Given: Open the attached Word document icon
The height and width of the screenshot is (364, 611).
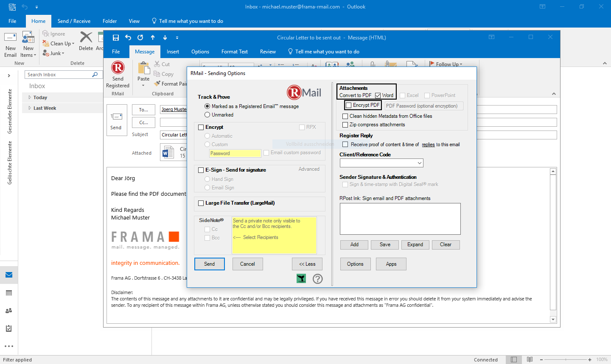Looking at the screenshot, I should click(168, 152).
